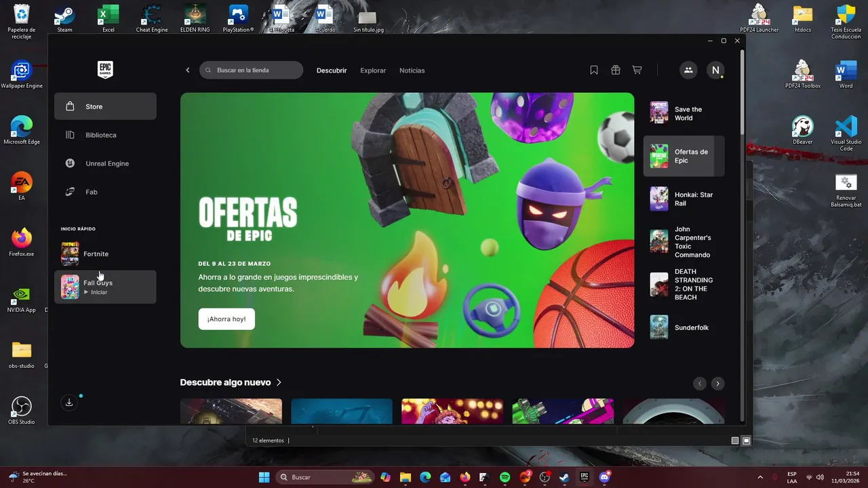The height and width of the screenshot is (488, 868).
Task: Select the Microsoft Edge desktop icon
Action: coord(22,131)
